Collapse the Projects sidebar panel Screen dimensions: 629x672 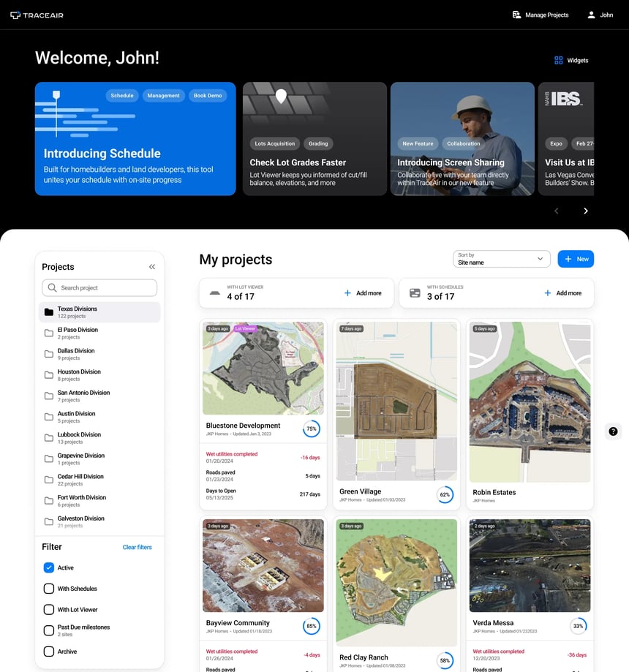[x=152, y=266]
